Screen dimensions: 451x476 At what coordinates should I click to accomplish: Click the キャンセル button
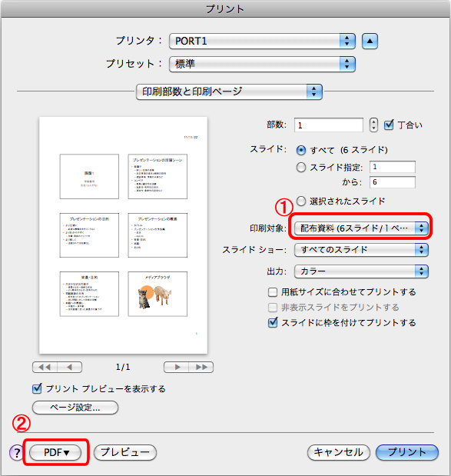tap(339, 453)
